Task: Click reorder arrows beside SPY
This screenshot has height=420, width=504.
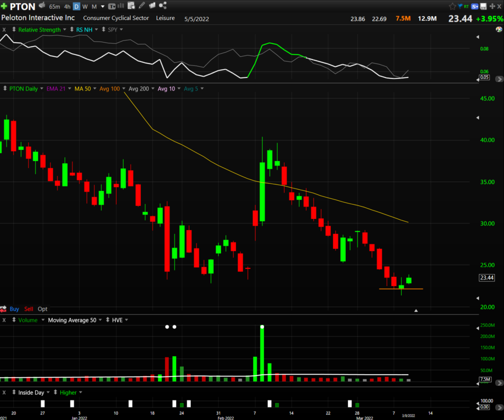Action: pyautogui.click(x=104, y=29)
